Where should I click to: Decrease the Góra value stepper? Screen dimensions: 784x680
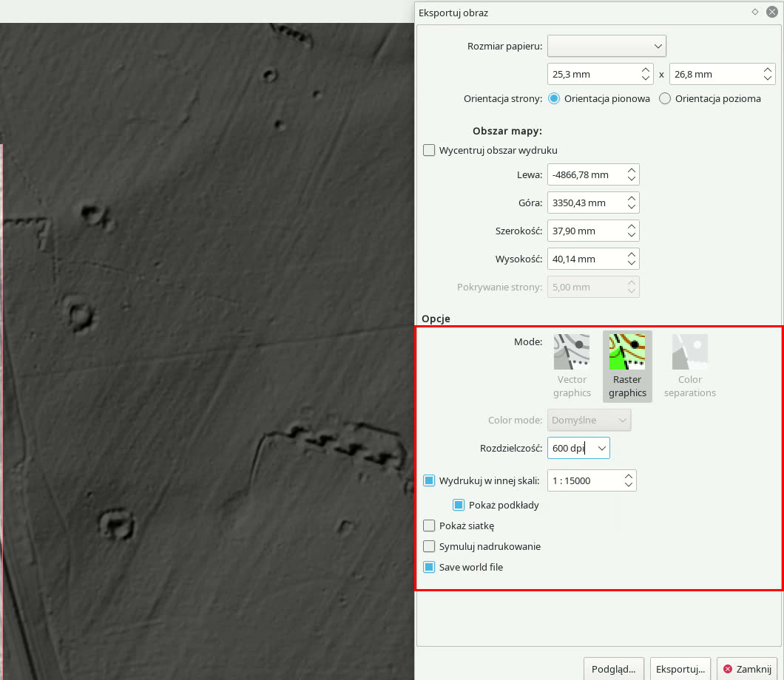pos(632,207)
